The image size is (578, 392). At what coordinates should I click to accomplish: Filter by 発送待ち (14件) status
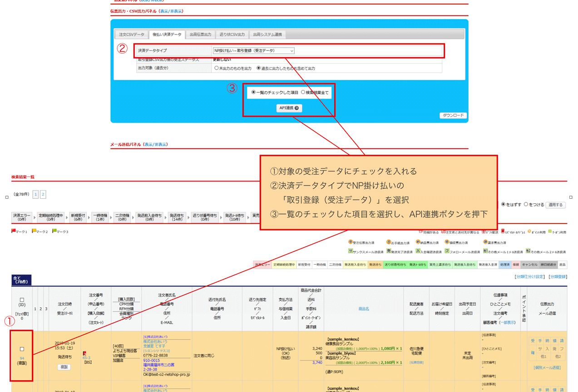point(178,217)
